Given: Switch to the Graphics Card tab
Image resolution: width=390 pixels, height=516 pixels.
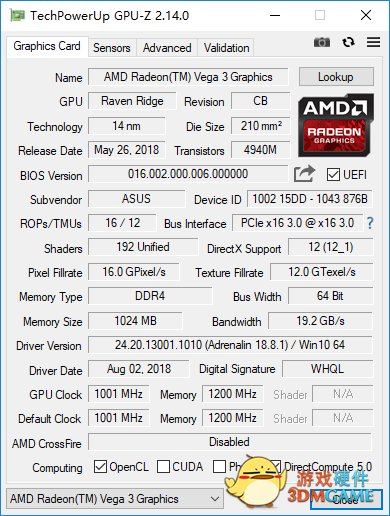Looking at the screenshot, I should pyautogui.click(x=47, y=46).
